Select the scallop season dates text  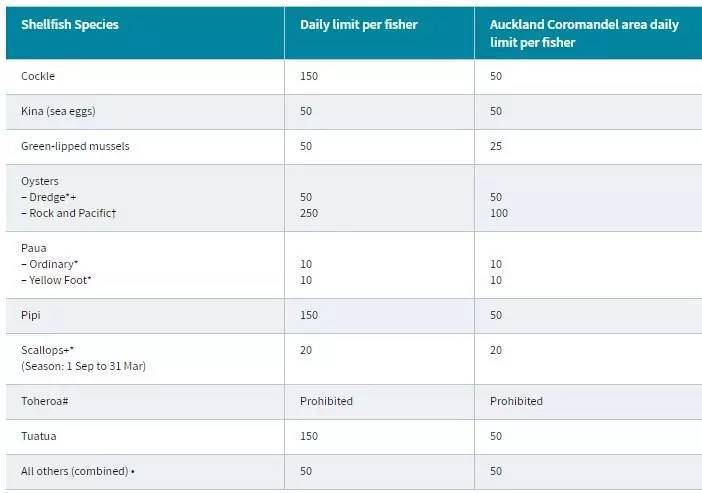[85, 367]
